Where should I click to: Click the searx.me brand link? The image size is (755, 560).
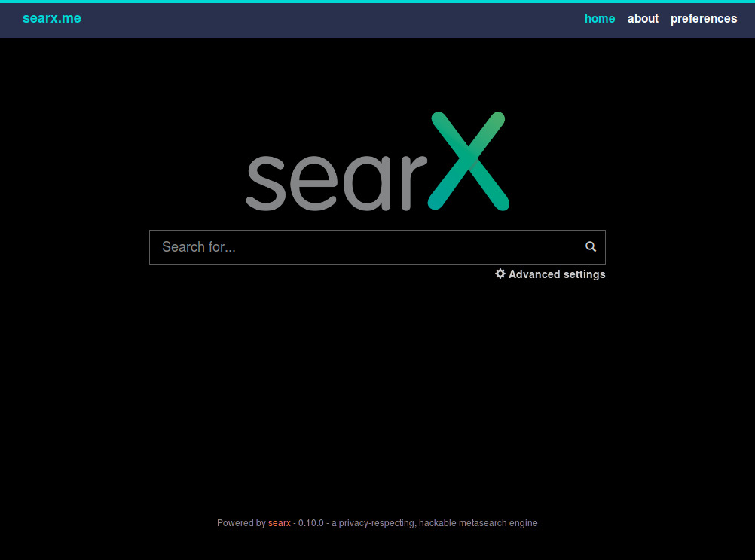pyautogui.click(x=51, y=18)
